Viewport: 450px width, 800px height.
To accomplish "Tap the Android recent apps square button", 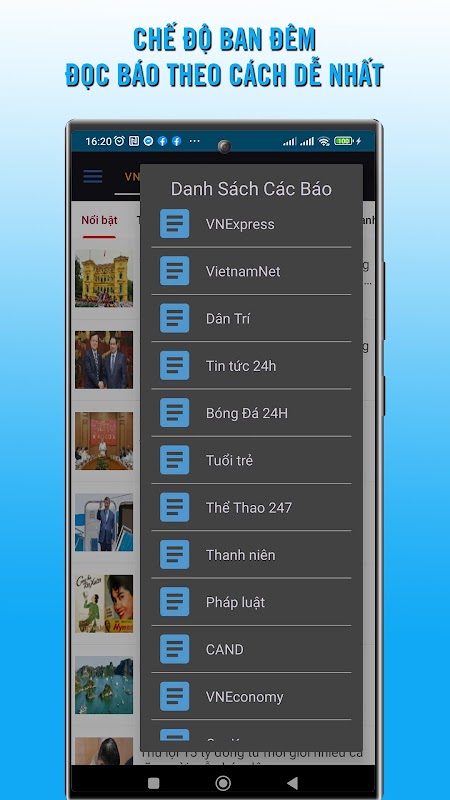I will (x=154, y=783).
